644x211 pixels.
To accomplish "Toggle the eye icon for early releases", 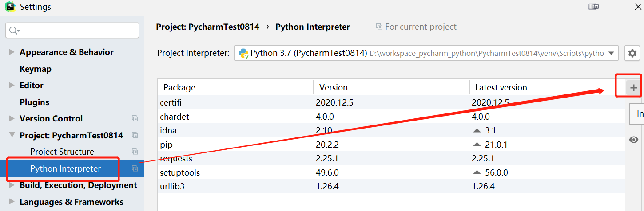I will [x=634, y=140].
